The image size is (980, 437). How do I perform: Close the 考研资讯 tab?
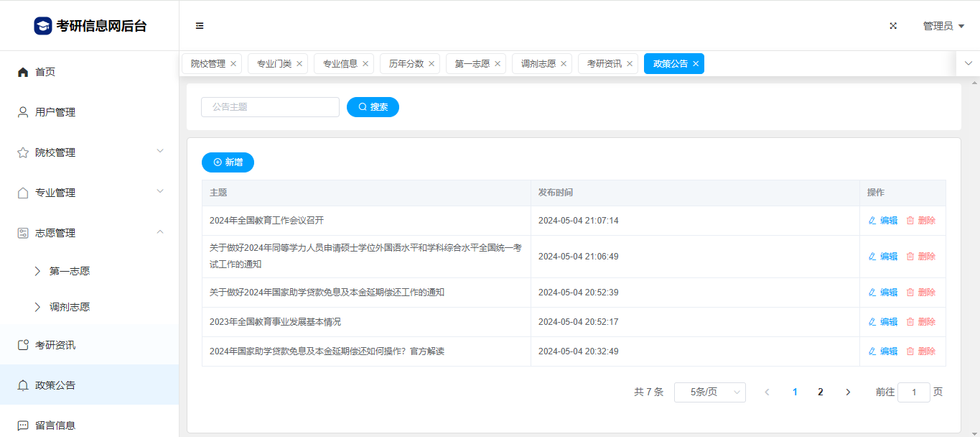[x=630, y=64]
